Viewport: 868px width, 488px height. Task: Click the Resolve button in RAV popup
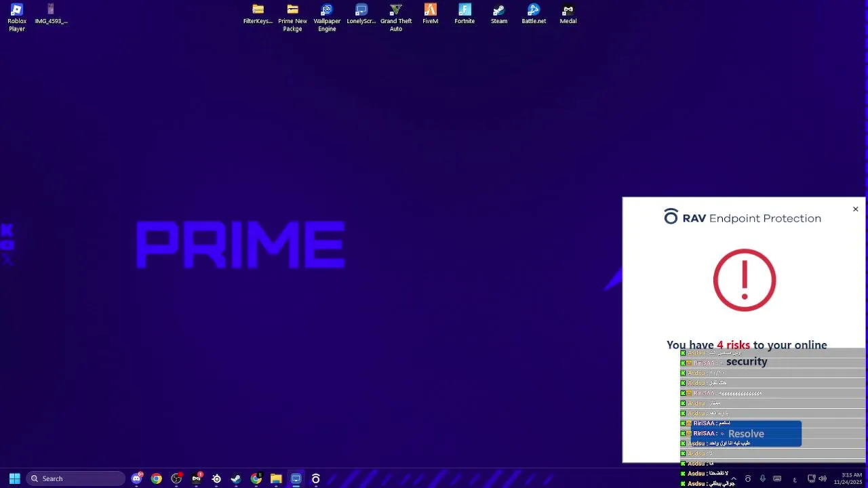pos(746,434)
